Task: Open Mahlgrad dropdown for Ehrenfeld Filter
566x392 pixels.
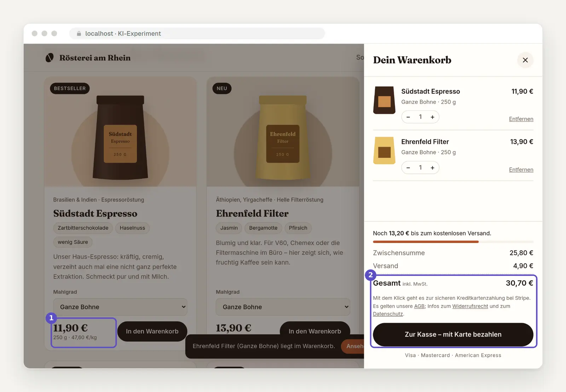Action: (x=283, y=307)
